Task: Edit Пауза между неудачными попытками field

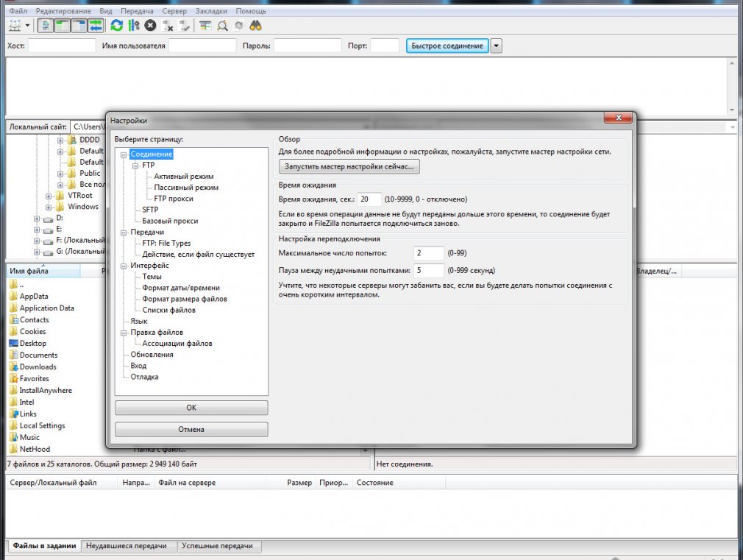Action: coord(429,270)
